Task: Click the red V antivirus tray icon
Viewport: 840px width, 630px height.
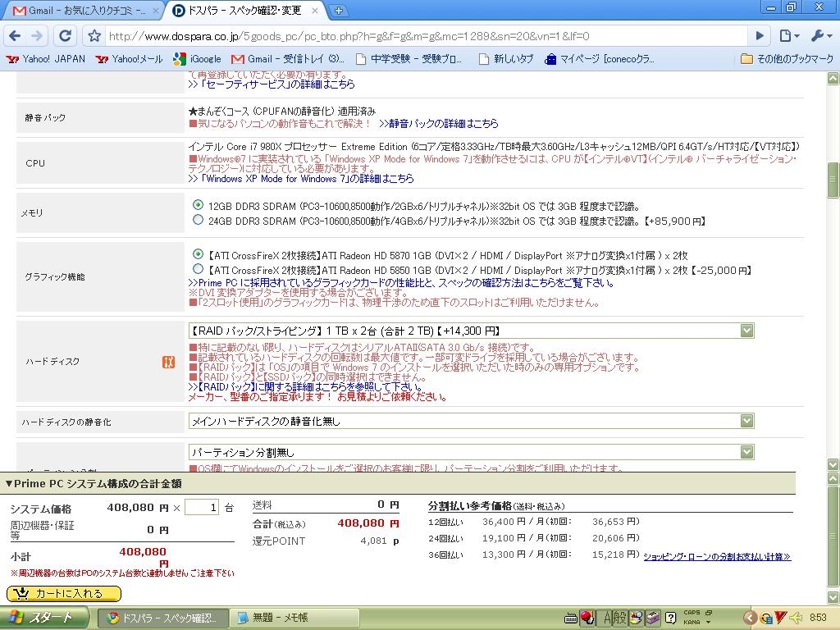Action: tap(781, 618)
